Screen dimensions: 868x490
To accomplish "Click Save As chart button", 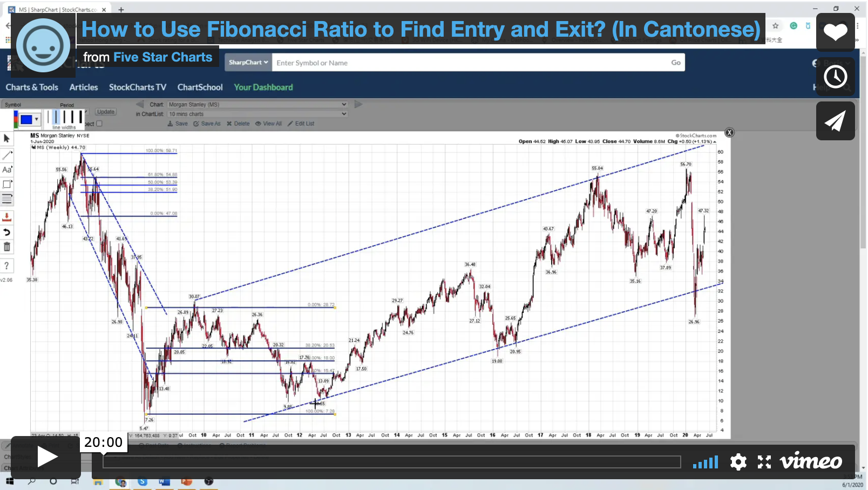I will pos(207,124).
